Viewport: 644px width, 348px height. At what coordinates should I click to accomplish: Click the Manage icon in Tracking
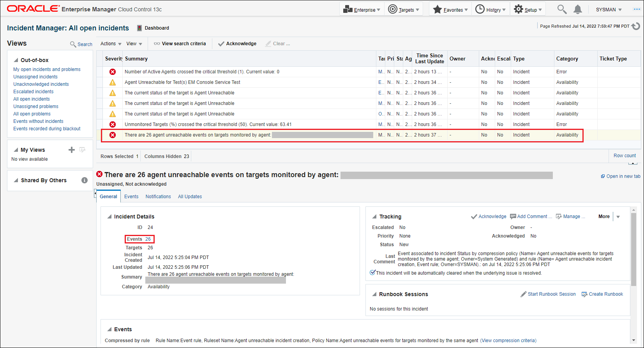[x=559, y=217]
